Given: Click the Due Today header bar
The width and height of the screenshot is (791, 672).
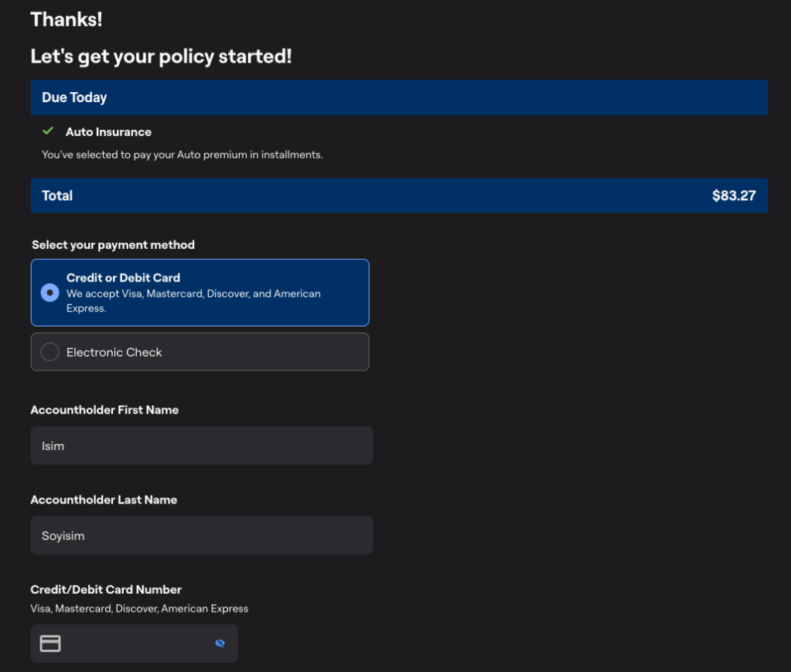Looking at the screenshot, I should [398, 97].
